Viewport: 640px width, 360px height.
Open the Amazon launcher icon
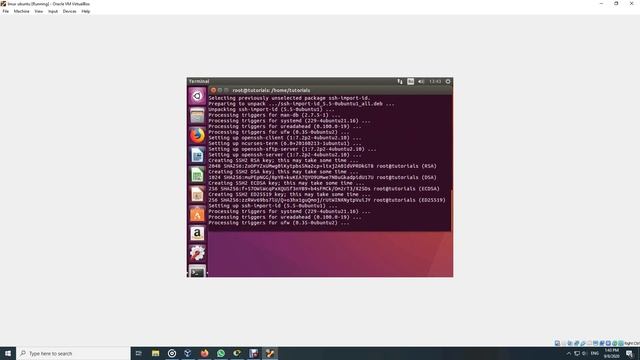(x=197, y=233)
